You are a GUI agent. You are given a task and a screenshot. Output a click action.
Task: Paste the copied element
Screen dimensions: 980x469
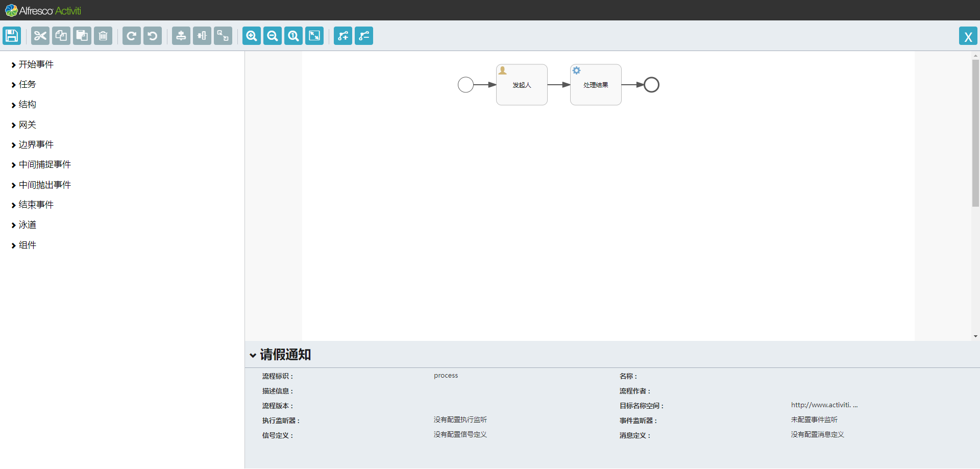(82, 36)
